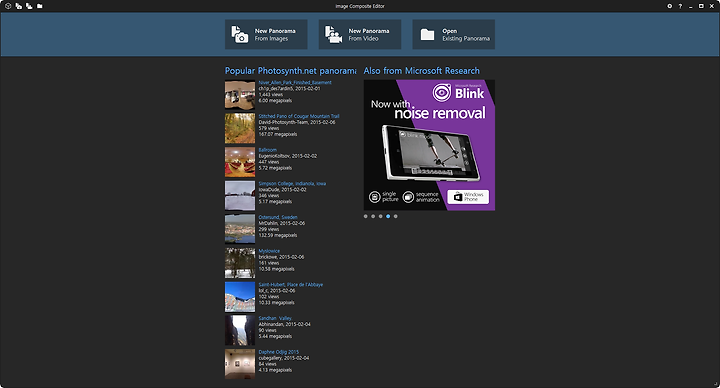Click the text "4.13 megapixels"

[x=275, y=370]
